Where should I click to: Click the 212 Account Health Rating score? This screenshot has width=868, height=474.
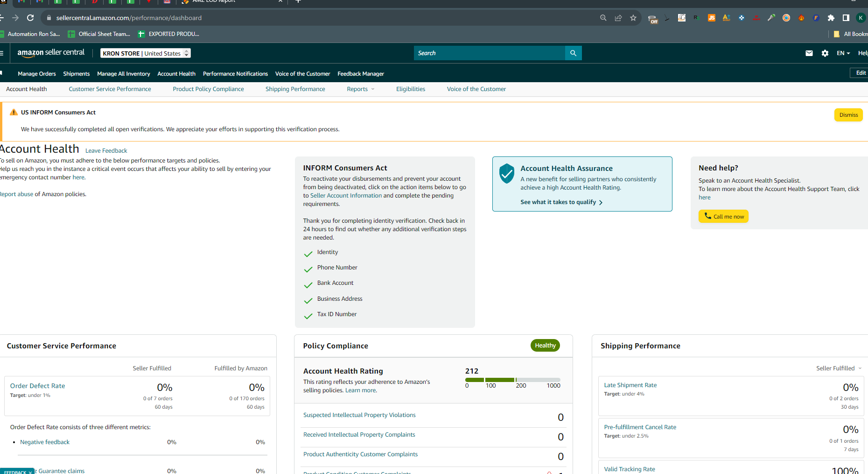472,371
